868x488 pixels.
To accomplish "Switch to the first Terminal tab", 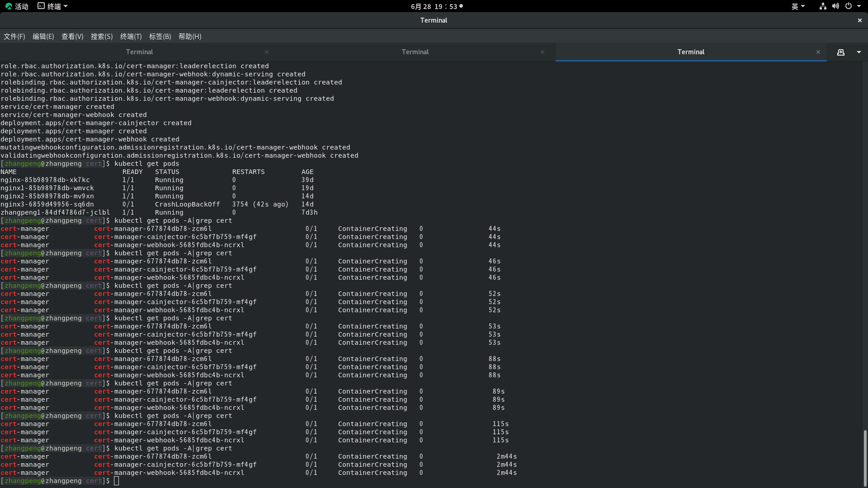I will coord(139,52).
